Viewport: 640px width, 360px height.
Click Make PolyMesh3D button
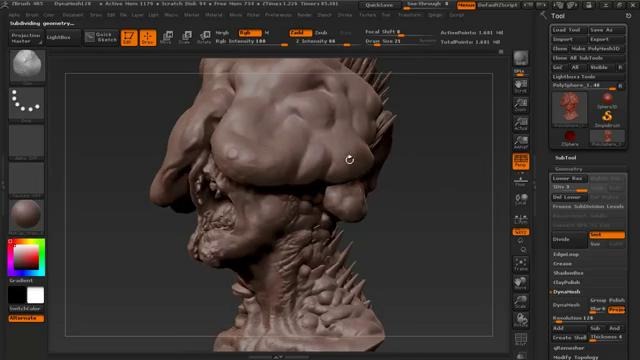[598, 49]
